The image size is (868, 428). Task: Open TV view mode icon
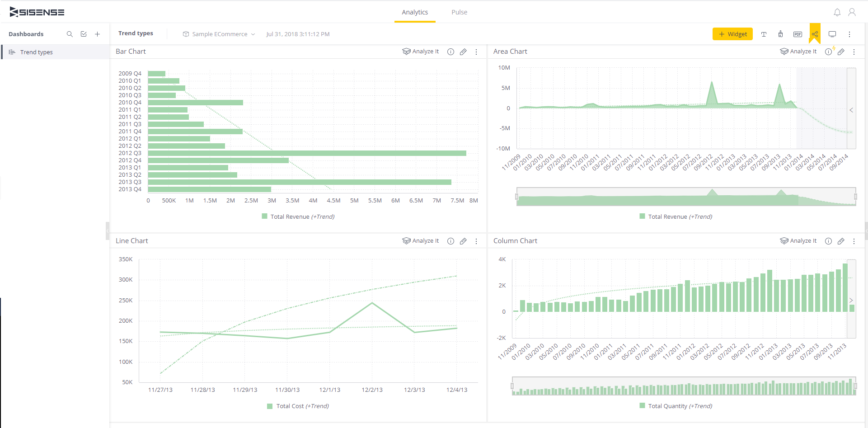pyautogui.click(x=832, y=34)
